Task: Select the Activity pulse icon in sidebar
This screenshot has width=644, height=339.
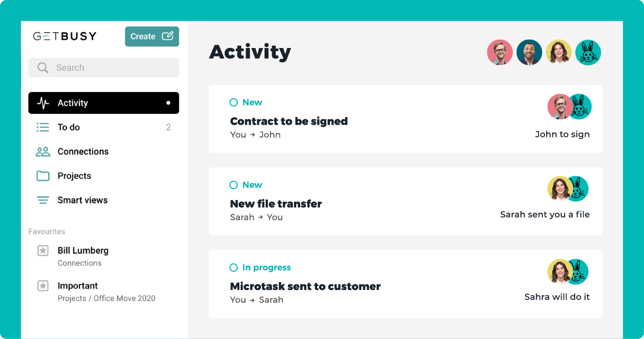Action: point(44,102)
